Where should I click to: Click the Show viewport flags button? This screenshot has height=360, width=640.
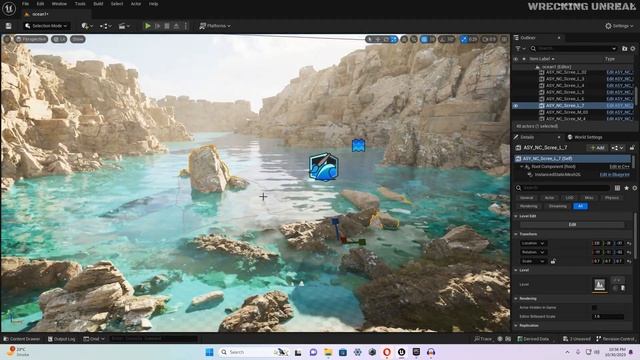(x=78, y=39)
